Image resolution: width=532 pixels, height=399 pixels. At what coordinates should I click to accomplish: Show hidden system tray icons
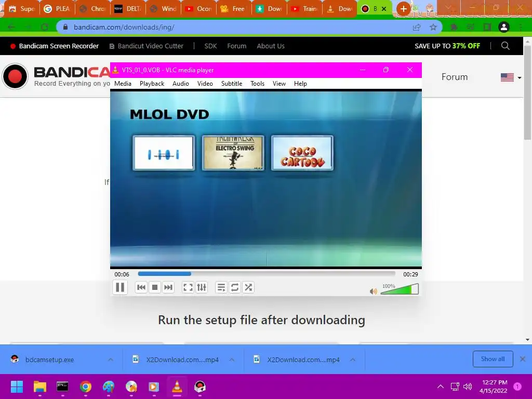tap(441, 387)
